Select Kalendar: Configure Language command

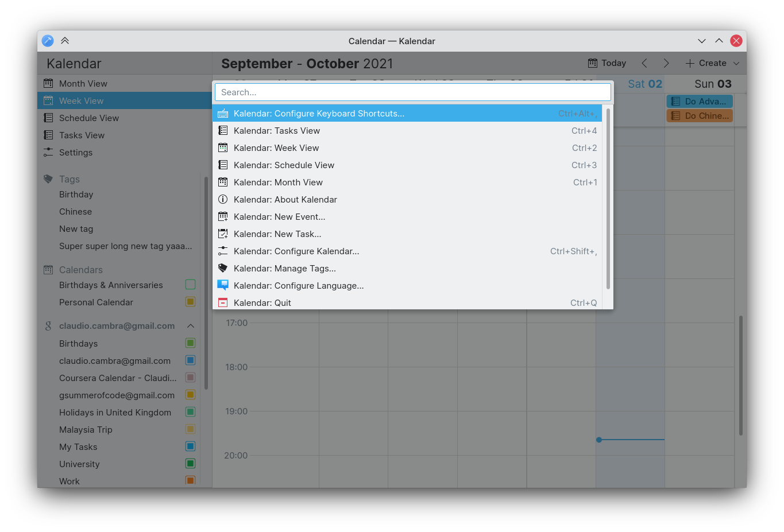click(407, 286)
